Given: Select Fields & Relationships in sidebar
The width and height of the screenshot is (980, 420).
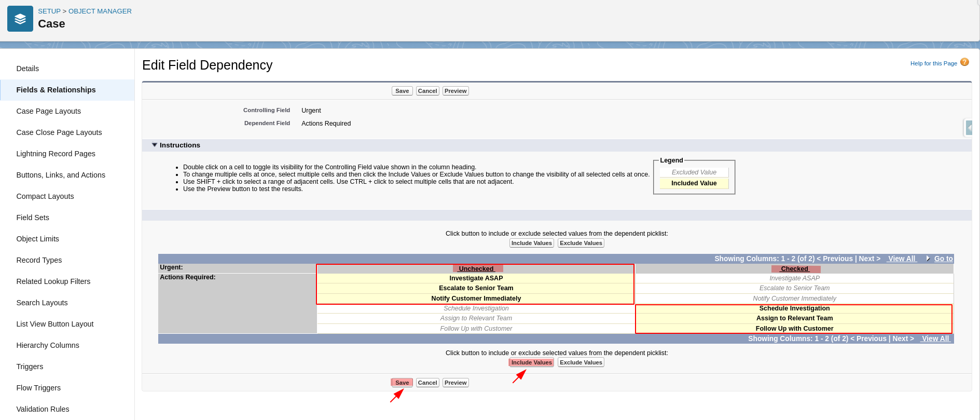Looking at the screenshot, I should point(56,90).
